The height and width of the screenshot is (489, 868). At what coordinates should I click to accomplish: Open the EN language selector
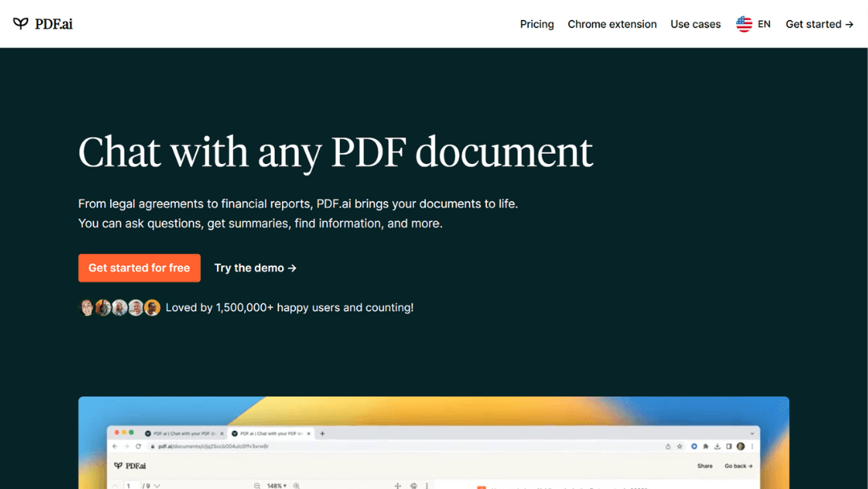pos(764,24)
